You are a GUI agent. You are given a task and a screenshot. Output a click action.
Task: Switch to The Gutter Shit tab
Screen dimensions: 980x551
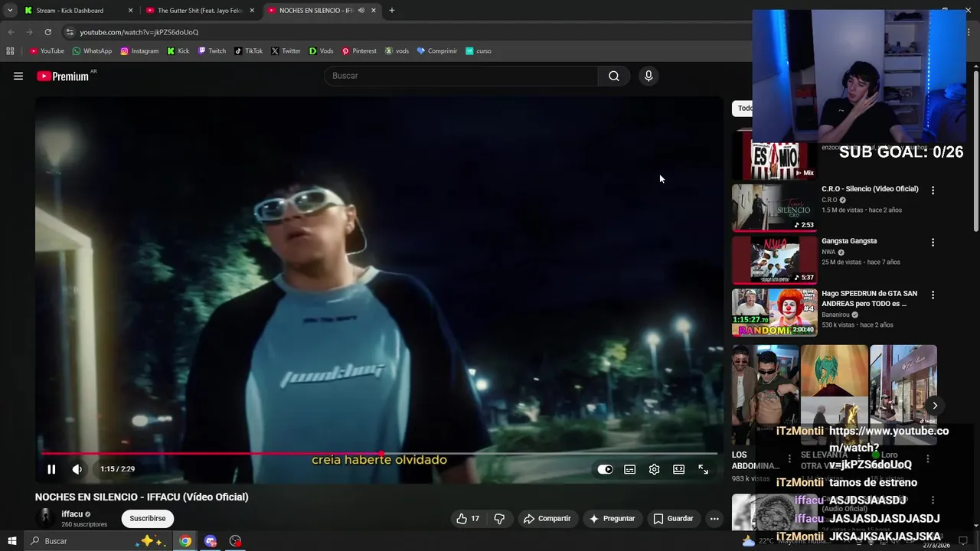click(199, 11)
